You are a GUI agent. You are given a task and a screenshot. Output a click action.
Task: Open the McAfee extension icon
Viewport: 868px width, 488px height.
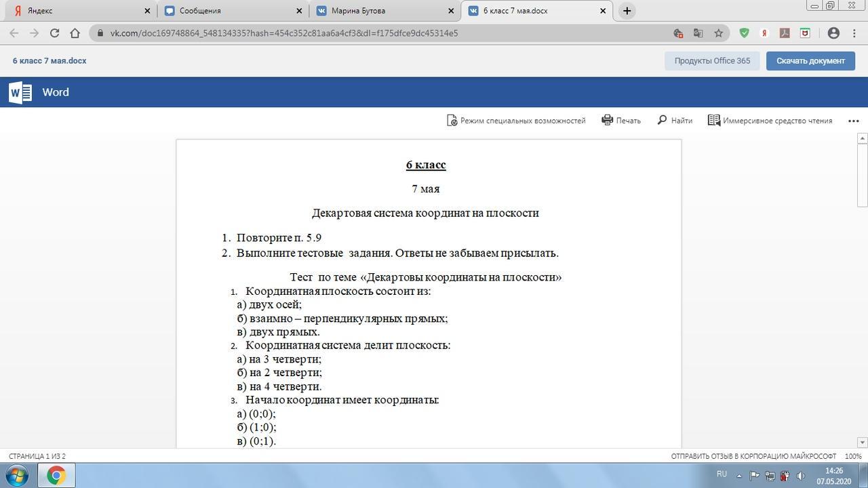pyautogui.click(x=805, y=33)
